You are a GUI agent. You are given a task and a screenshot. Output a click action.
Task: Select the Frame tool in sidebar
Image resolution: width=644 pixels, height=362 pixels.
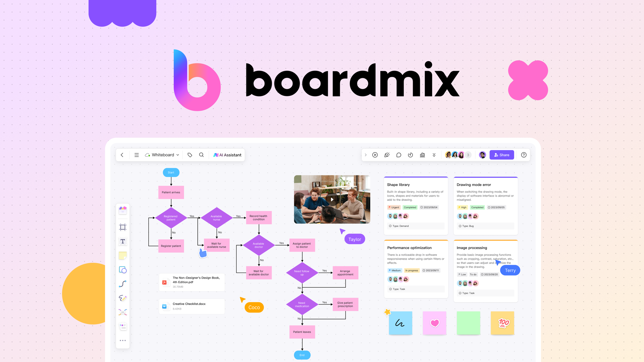click(123, 227)
